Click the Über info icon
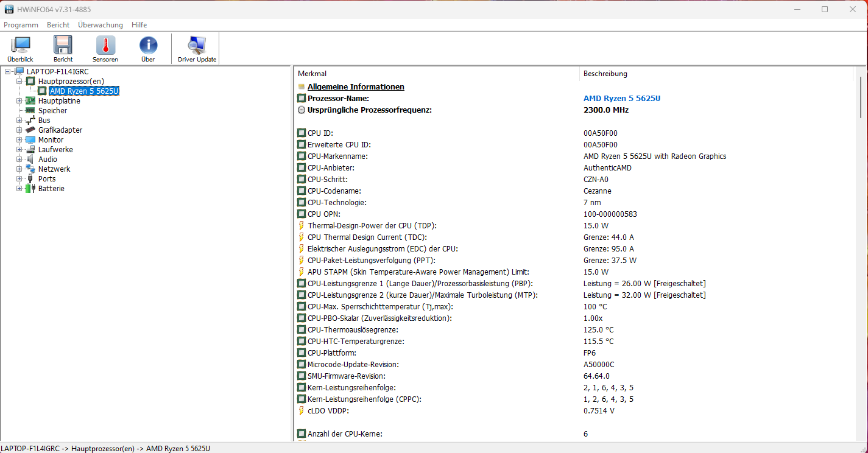The width and height of the screenshot is (868, 453). pyautogui.click(x=148, y=46)
